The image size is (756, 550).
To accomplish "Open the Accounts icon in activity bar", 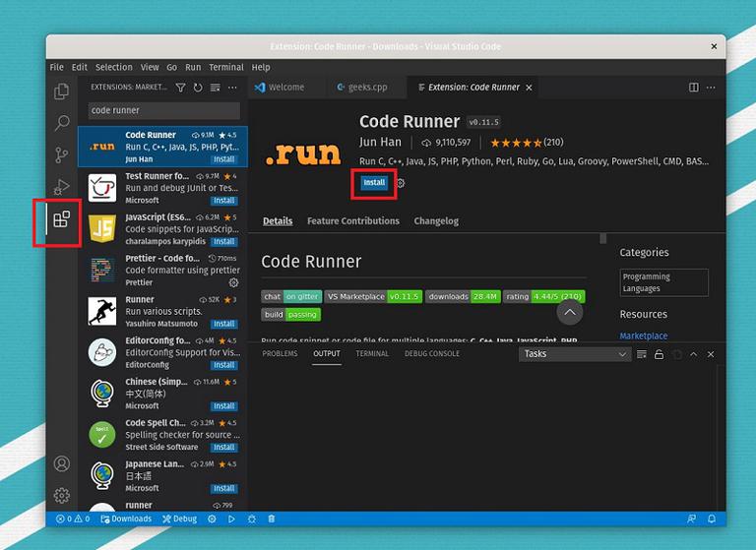I will point(61,463).
